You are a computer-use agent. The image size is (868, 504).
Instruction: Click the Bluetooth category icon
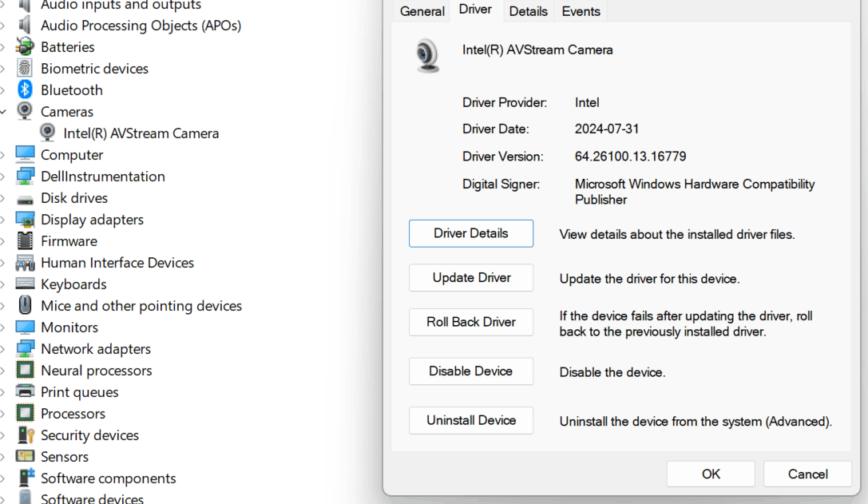(25, 89)
